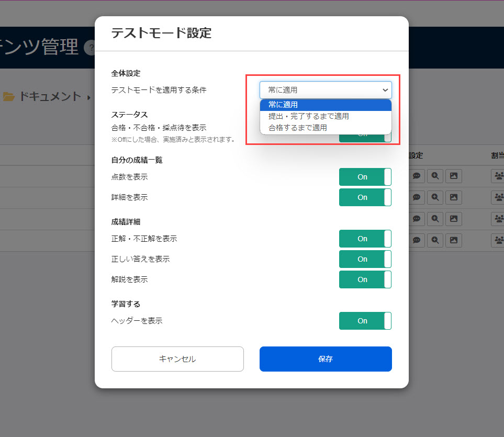Click the folder icon before ドキュメント

tap(8, 96)
